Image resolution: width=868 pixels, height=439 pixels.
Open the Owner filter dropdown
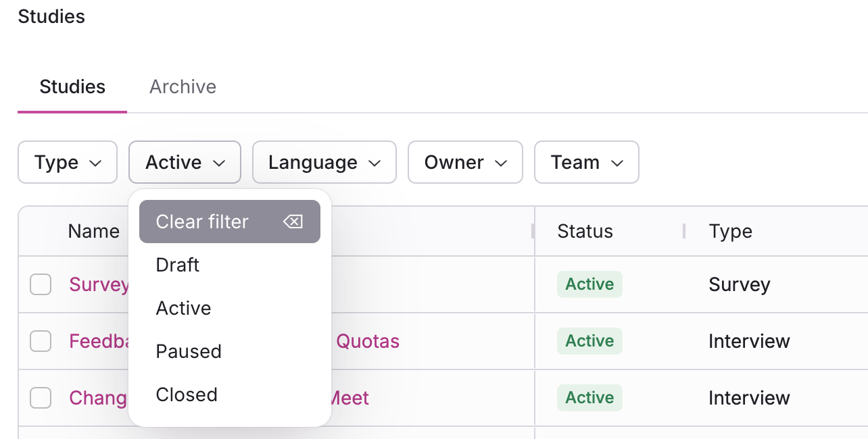click(465, 162)
